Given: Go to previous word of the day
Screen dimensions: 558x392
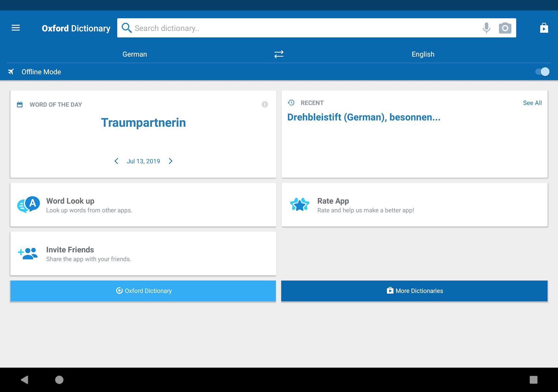Looking at the screenshot, I should click(x=116, y=161).
